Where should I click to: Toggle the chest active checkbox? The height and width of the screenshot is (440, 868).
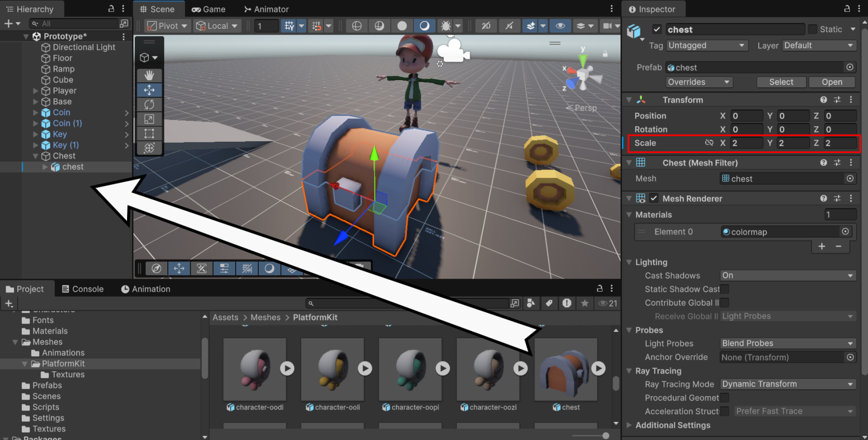657,29
